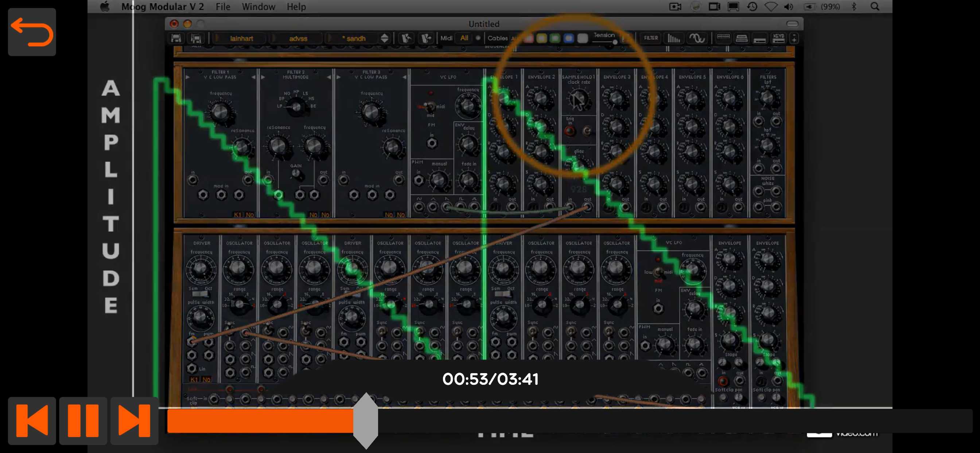Screen dimensions: 980x453
Task: Click Filter 3 right module arrow
Action: click(x=404, y=77)
